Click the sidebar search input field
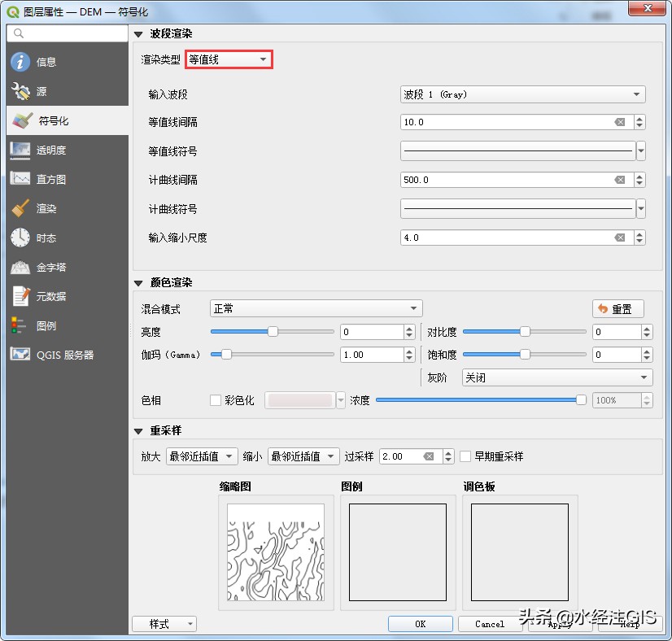This screenshot has height=641, width=672. click(68, 33)
